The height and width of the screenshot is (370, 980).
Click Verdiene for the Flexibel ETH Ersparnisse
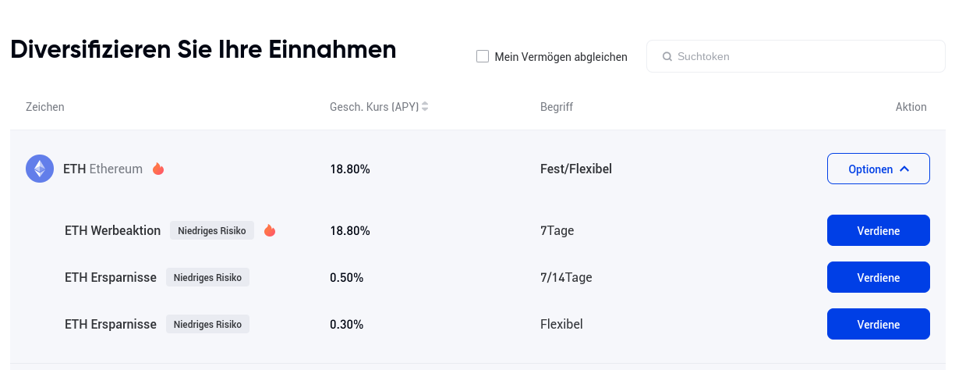(x=878, y=324)
